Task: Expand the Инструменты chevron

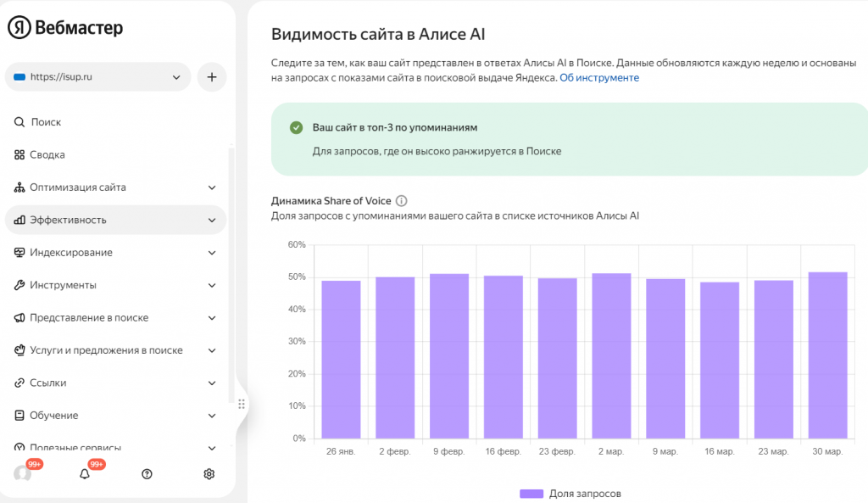Action: click(x=212, y=286)
